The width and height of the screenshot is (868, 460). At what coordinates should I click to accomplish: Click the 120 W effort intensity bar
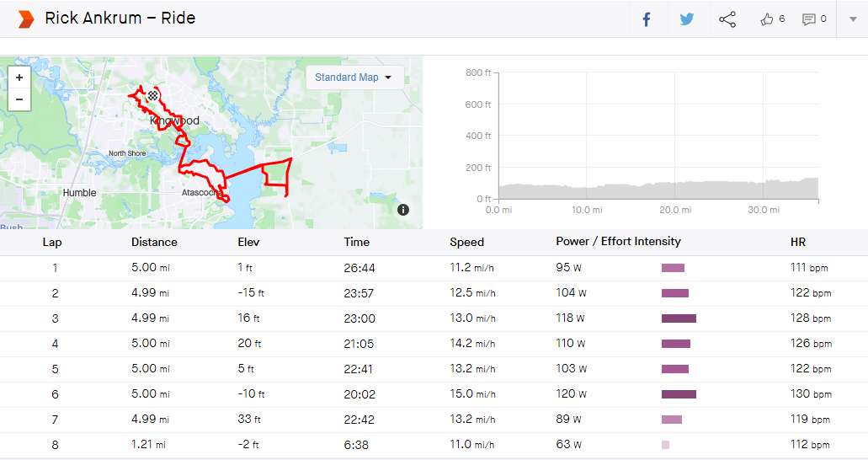[679, 394]
